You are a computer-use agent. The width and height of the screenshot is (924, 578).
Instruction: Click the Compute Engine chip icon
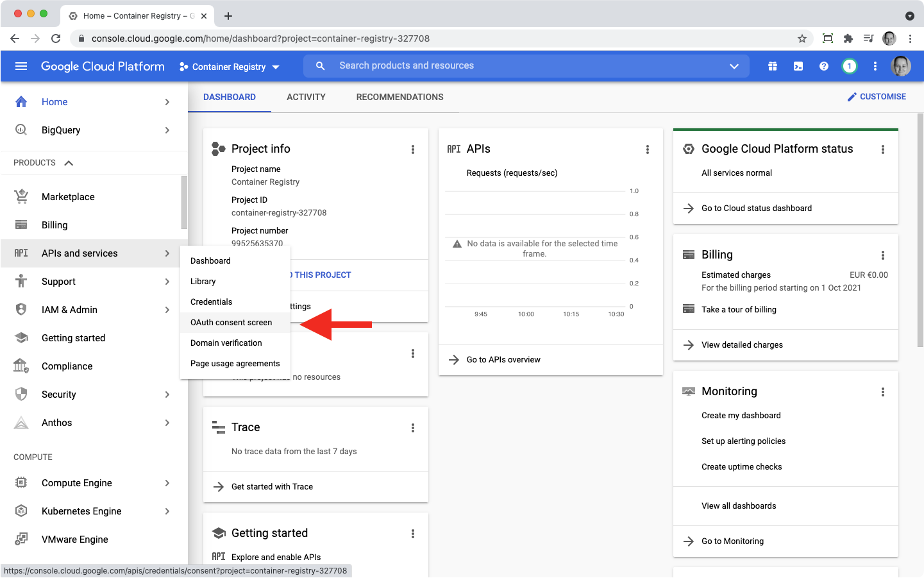pos(21,482)
